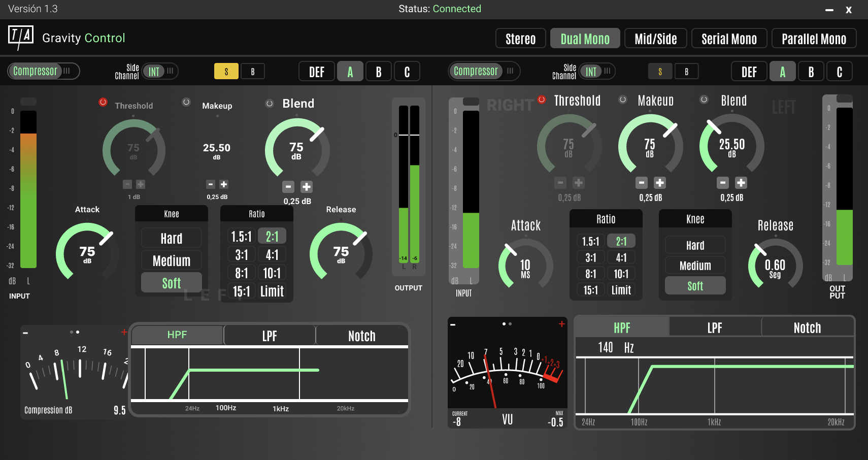Enable the left yellow S button
This screenshot has width=868, height=460.
[x=226, y=72]
